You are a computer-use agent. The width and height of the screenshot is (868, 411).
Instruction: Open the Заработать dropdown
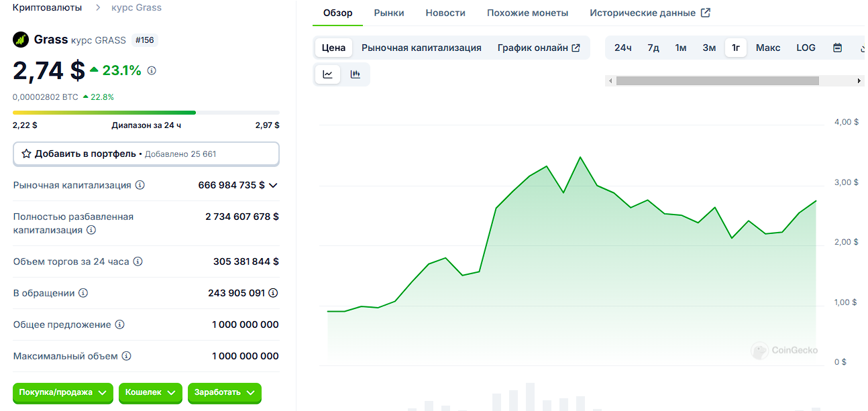(x=224, y=392)
